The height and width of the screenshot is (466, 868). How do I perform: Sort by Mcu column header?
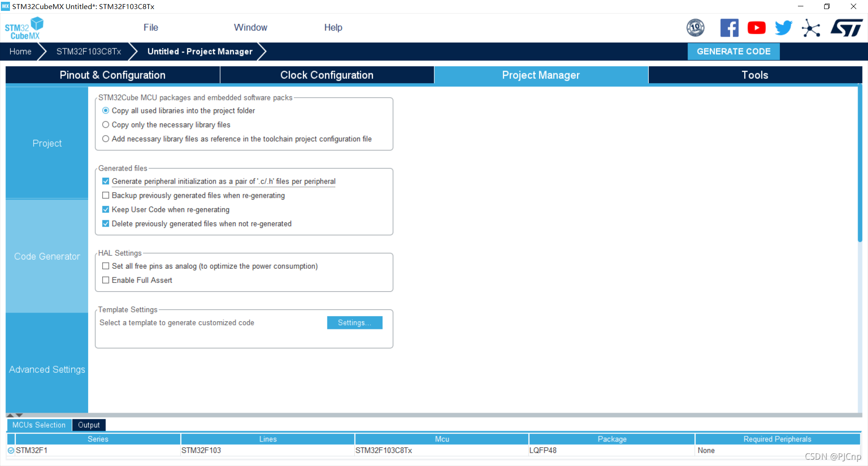(442, 439)
